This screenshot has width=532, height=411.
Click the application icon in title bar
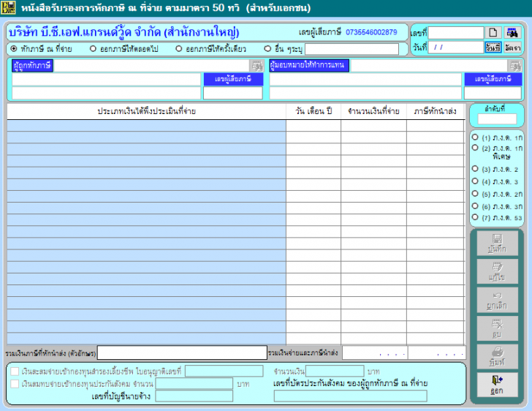[x=8, y=7]
